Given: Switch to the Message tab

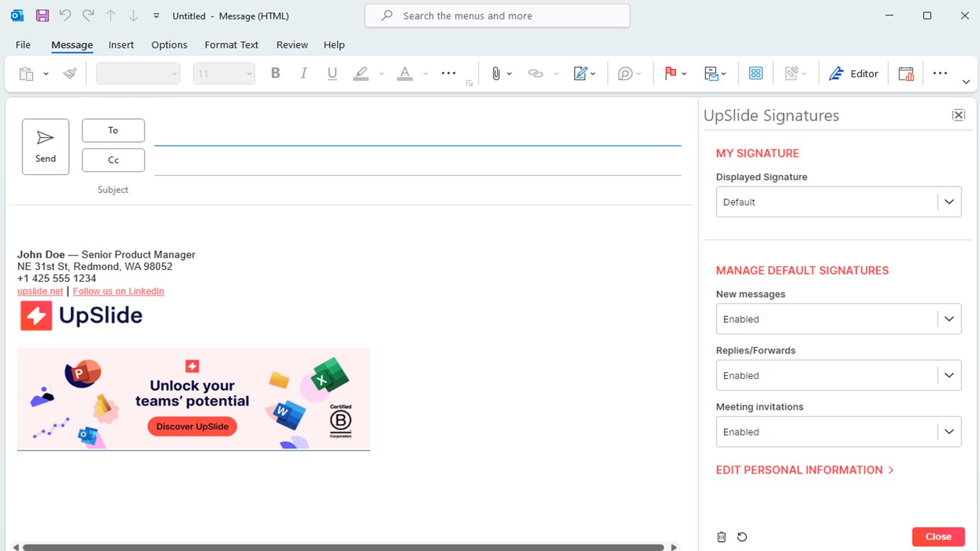Looking at the screenshot, I should pyautogui.click(x=72, y=44).
